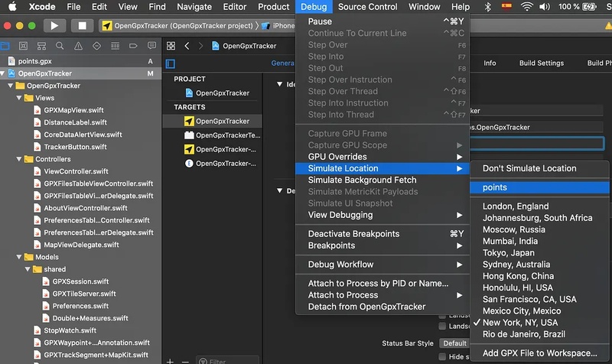Open the Source Control navigator icon
Viewport: 612px width, 364px height.
pos(23,46)
